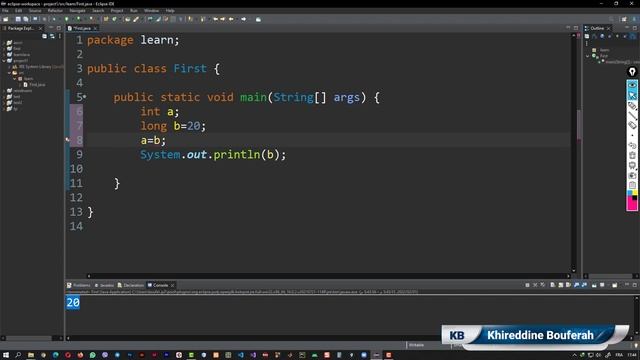Click Collapse All in Package Explorer
Image resolution: width=640 pixels, height=360 pixels.
coord(44,36)
